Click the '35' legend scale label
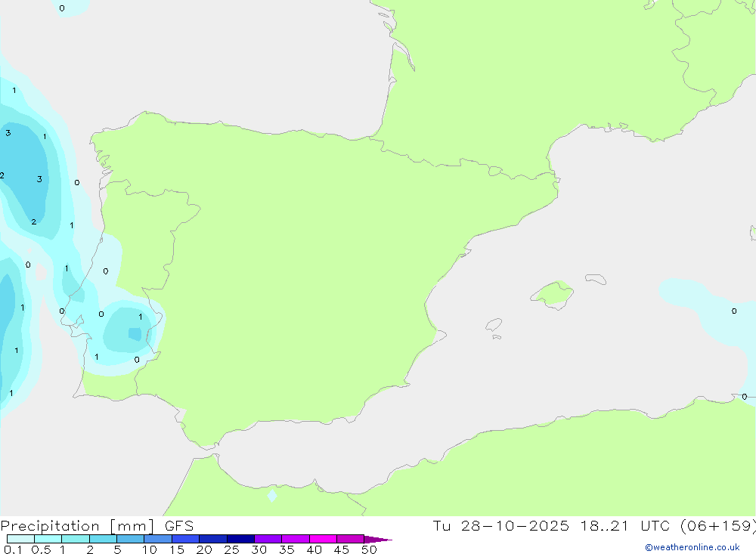Image resolution: width=756 pixels, height=554 pixels. (287, 549)
